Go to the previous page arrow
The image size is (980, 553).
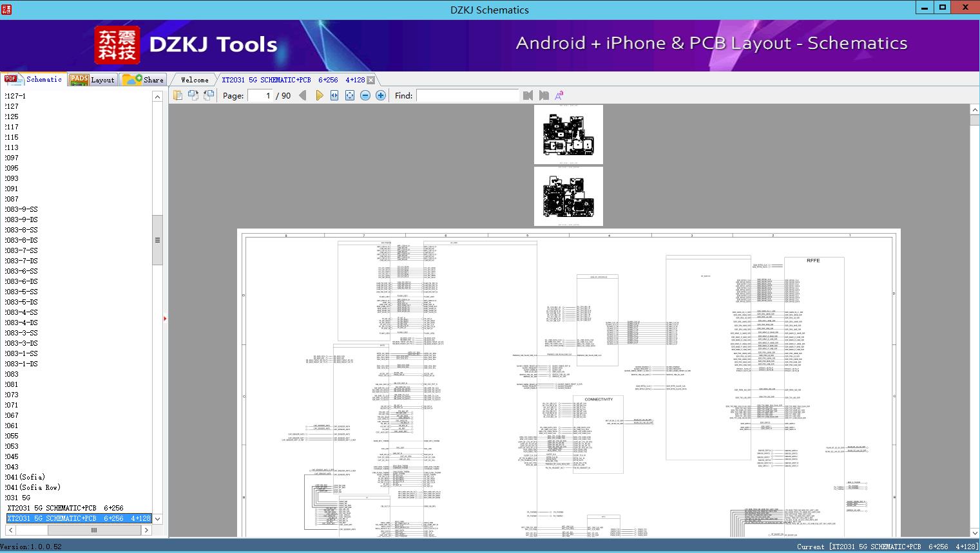coord(303,95)
